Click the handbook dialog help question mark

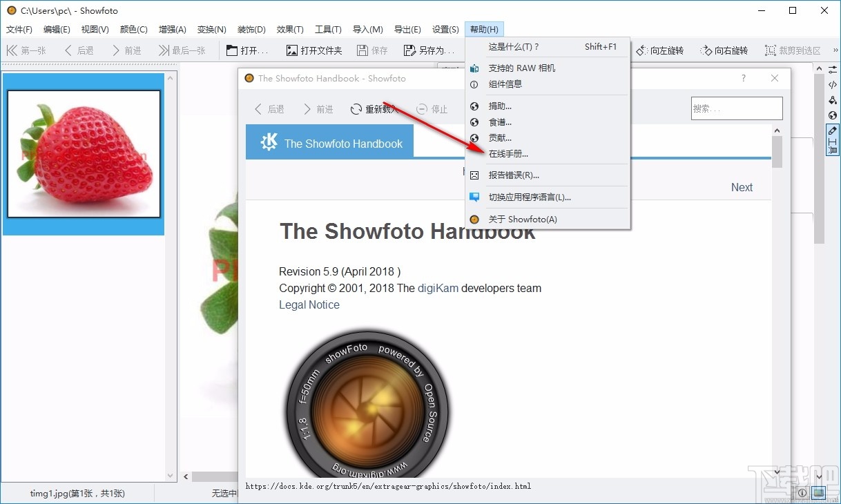coord(744,78)
